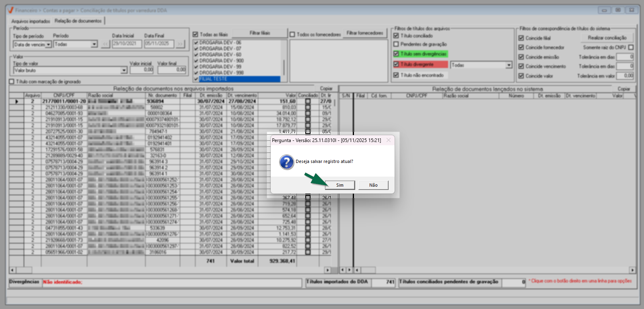Toggle the Coincide fornecedor checkbox
The width and height of the screenshot is (644, 309).
[x=521, y=47]
